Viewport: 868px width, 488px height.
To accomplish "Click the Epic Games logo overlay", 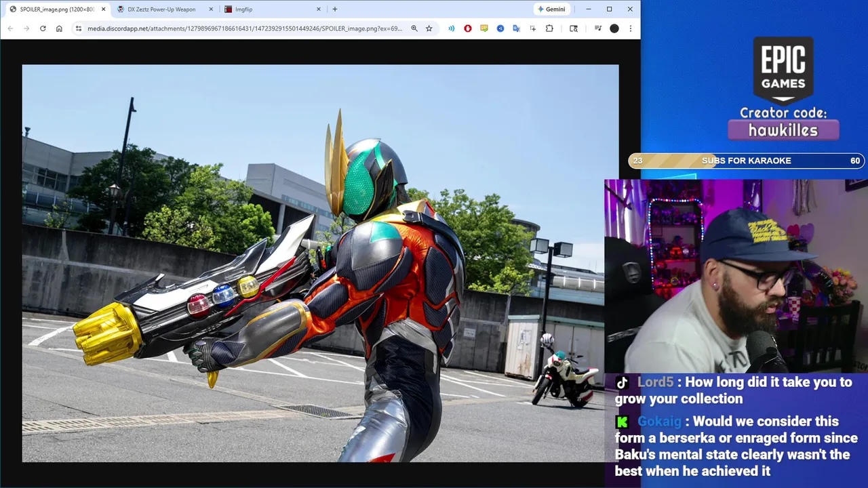I will tap(783, 70).
